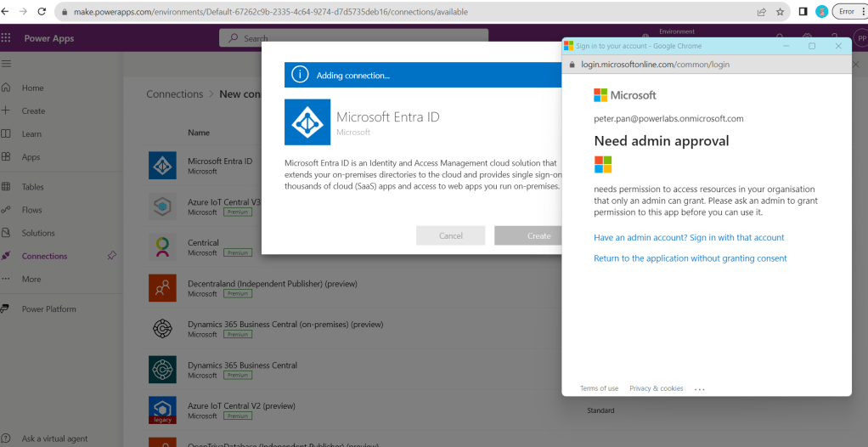
Task: Open Home in the left navigation
Action: click(32, 88)
